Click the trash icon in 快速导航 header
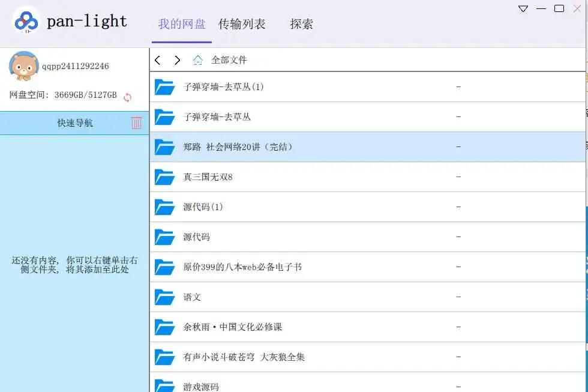This screenshot has height=392, width=588. 137,122
